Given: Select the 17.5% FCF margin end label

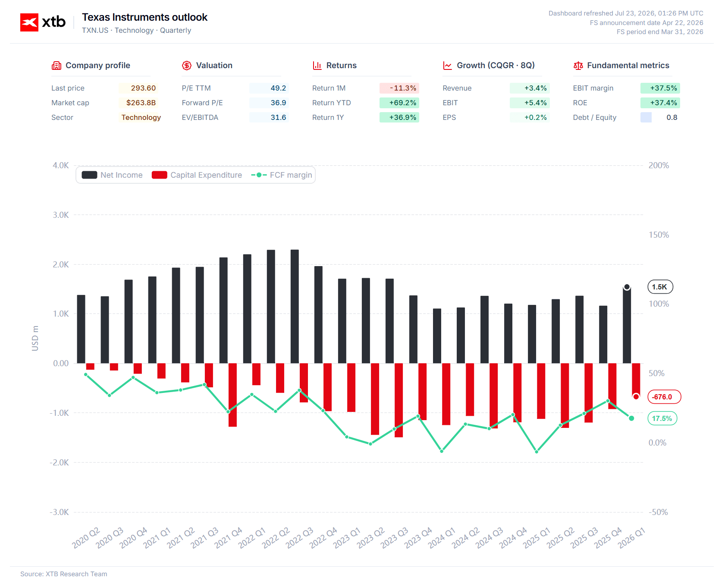Looking at the screenshot, I should 662,418.
